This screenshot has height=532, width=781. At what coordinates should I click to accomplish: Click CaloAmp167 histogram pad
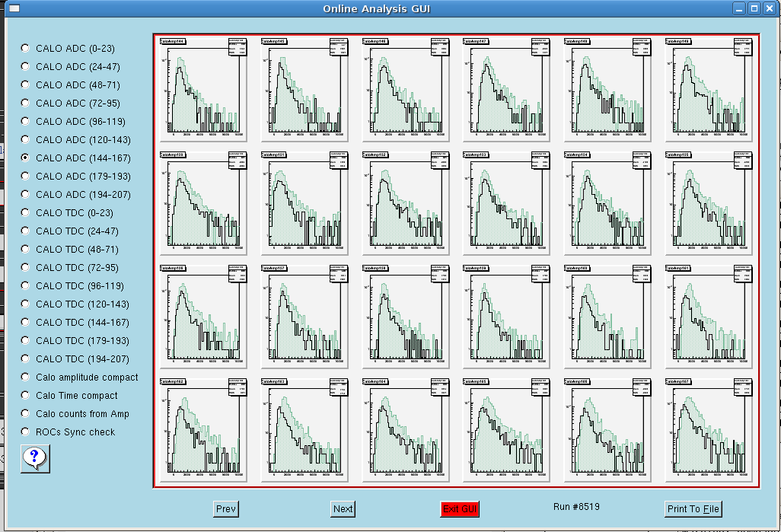pos(708,430)
